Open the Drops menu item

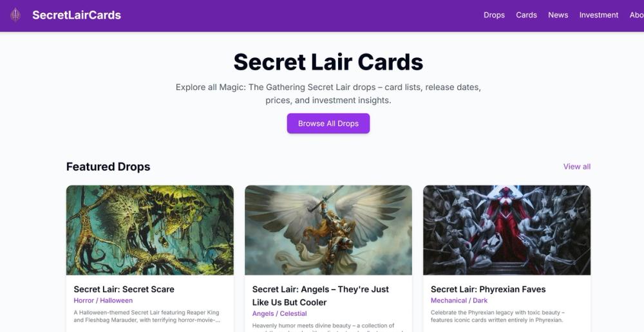pyautogui.click(x=494, y=15)
